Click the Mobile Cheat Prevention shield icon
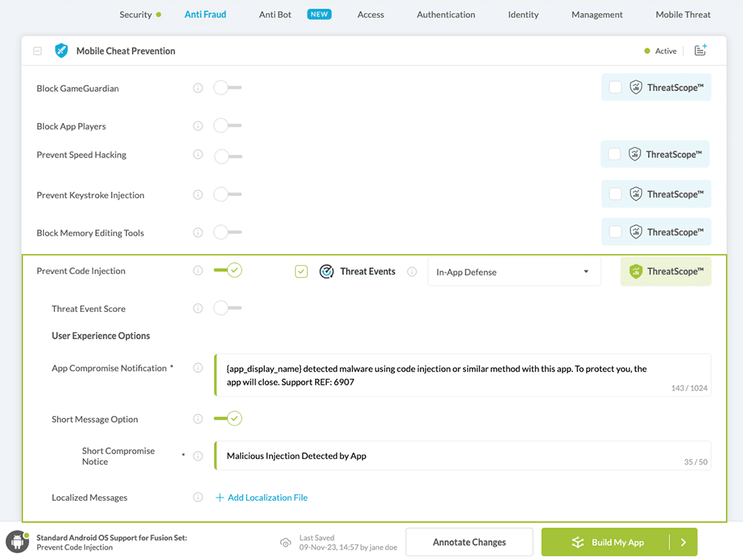Image resolution: width=743 pixels, height=560 pixels. pyautogui.click(x=61, y=51)
